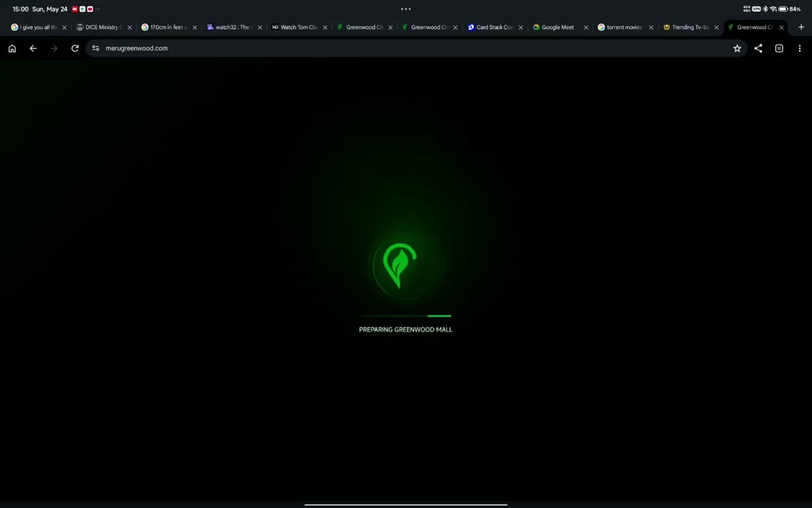Go to the browser home page
This screenshot has height=508, width=812.
12,48
